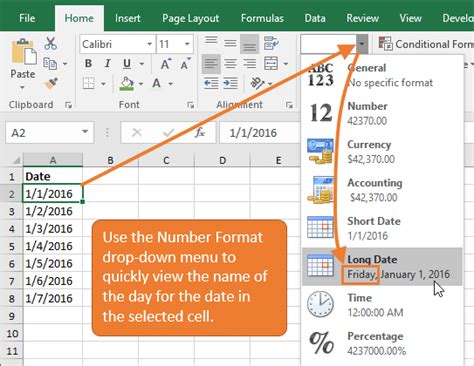Image resolution: width=474 pixels, height=366 pixels.
Task: Apply the Fill Color paint bucket
Action: (x=127, y=83)
